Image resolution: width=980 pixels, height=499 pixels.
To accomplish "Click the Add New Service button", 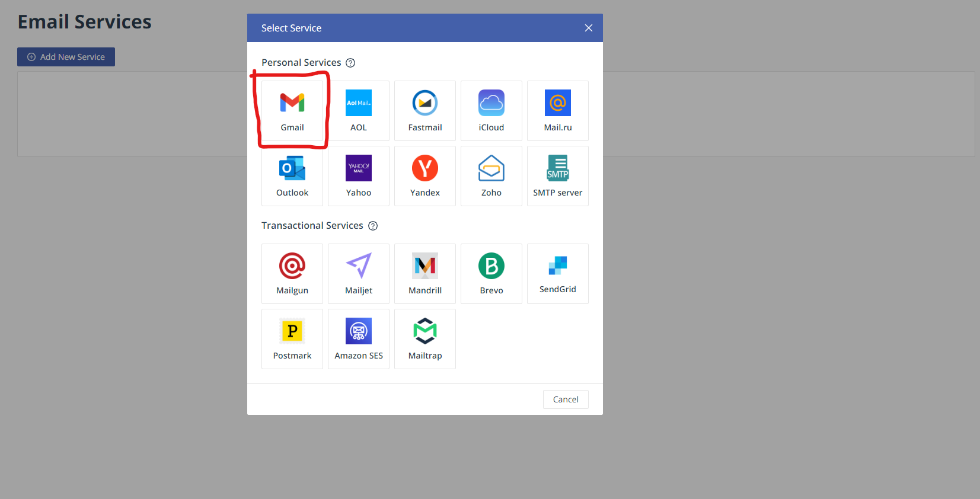I will (66, 57).
